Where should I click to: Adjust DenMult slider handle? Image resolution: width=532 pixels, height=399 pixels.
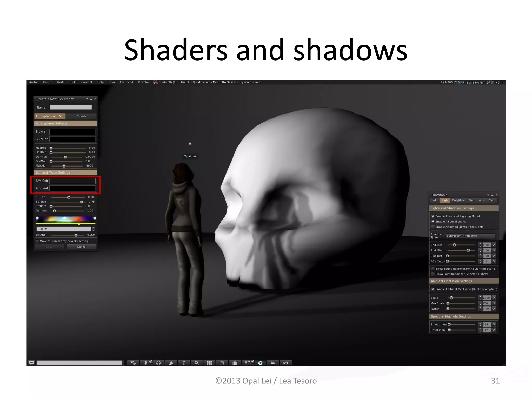pos(65,157)
